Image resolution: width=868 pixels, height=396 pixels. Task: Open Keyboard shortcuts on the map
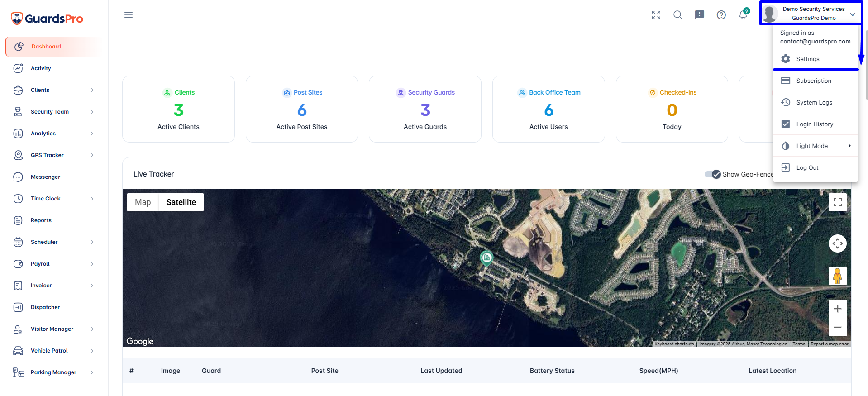pyautogui.click(x=674, y=344)
